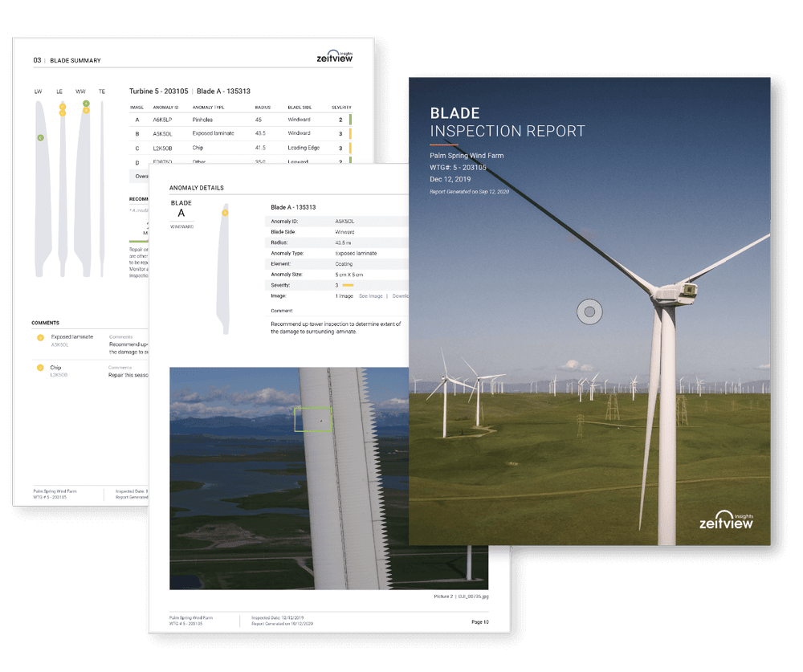Select the table row for anomaly C Chip
Image resolution: width=803 pixels, height=672 pixels.
tap(241, 148)
